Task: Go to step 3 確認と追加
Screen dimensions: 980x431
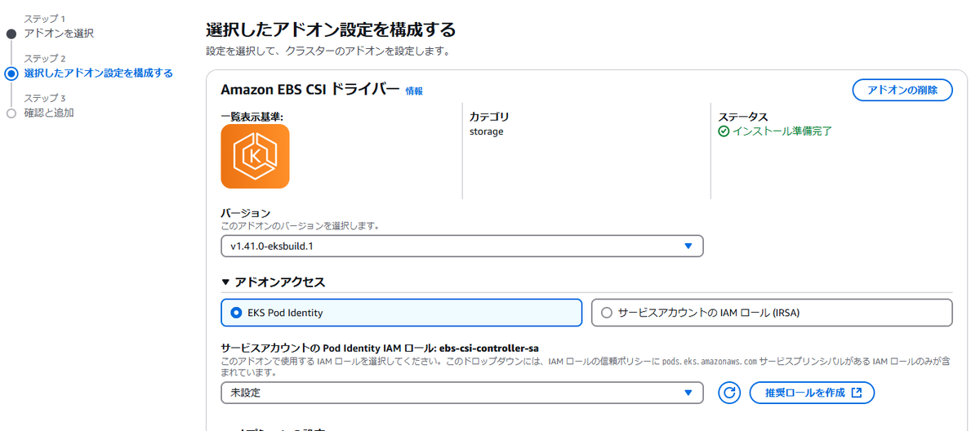Action: pyautogui.click(x=49, y=113)
